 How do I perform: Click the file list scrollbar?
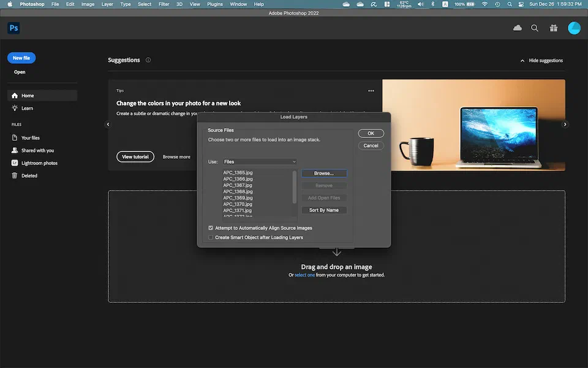coord(295,187)
